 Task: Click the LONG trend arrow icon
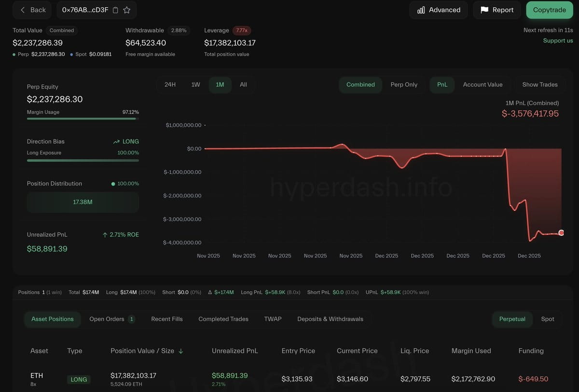tap(116, 142)
